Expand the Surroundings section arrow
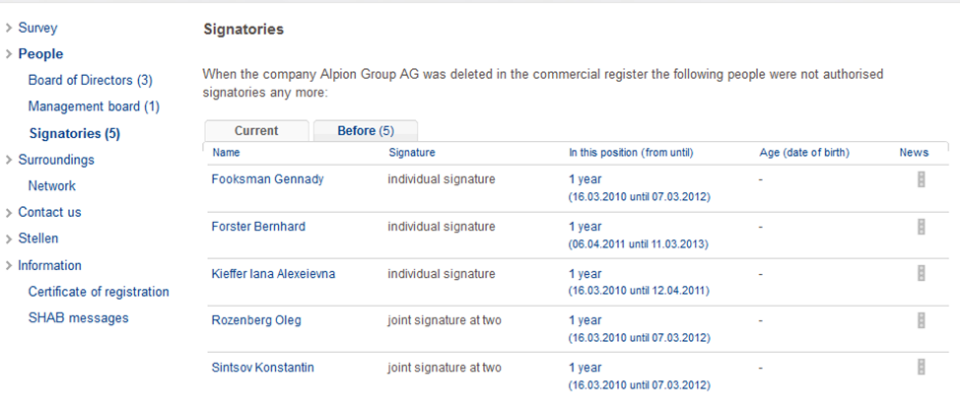The width and height of the screenshot is (960, 409). (9, 160)
